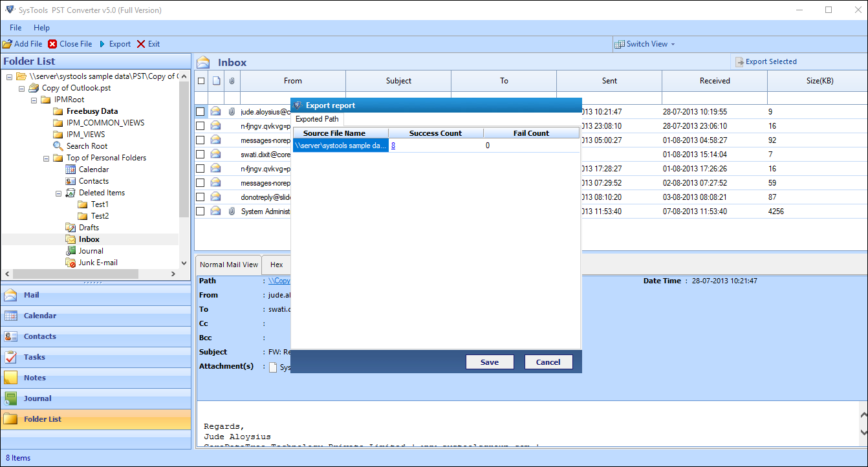Screen dimensions: 868x467
Task: Check the donotreply email checkbox
Action: tap(201, 197)
